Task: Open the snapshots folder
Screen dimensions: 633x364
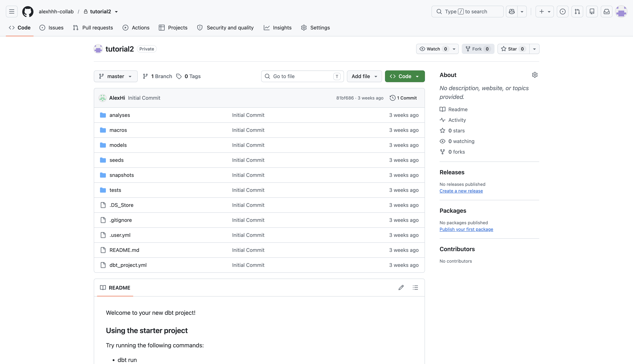Action: click(122, 175)
